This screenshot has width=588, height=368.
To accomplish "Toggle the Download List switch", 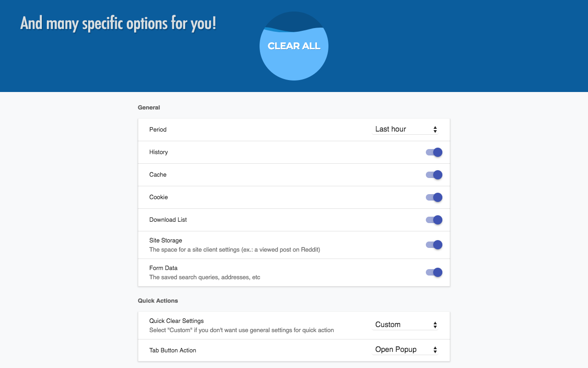I will 434,220.
